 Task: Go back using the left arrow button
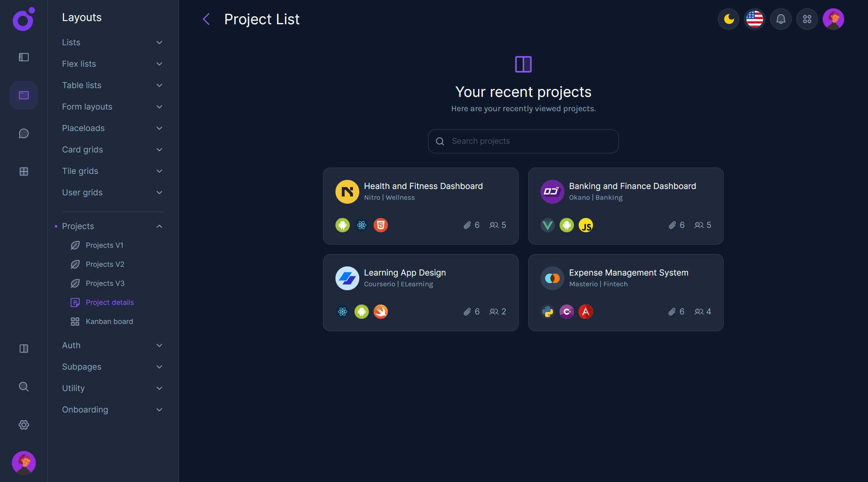pyautogui.click(x=206, y=19)
